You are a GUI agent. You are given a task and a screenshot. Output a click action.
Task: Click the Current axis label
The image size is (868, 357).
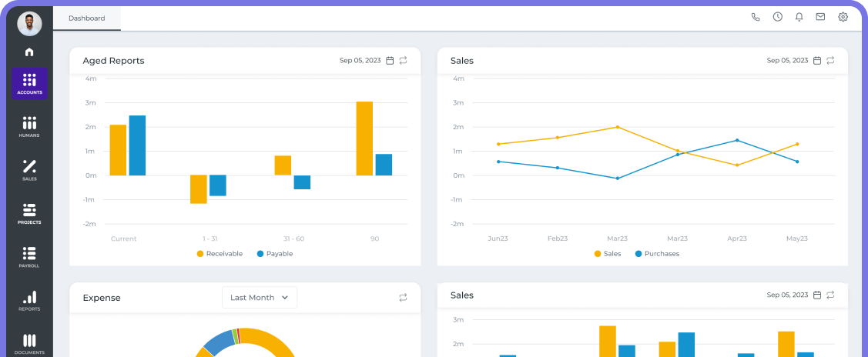coord(123,239)
